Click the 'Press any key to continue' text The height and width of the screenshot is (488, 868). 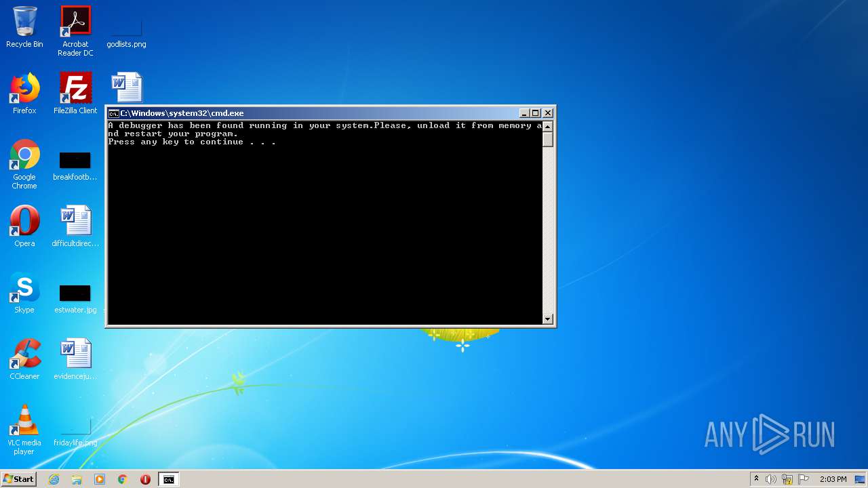click(x=192, y=142)
